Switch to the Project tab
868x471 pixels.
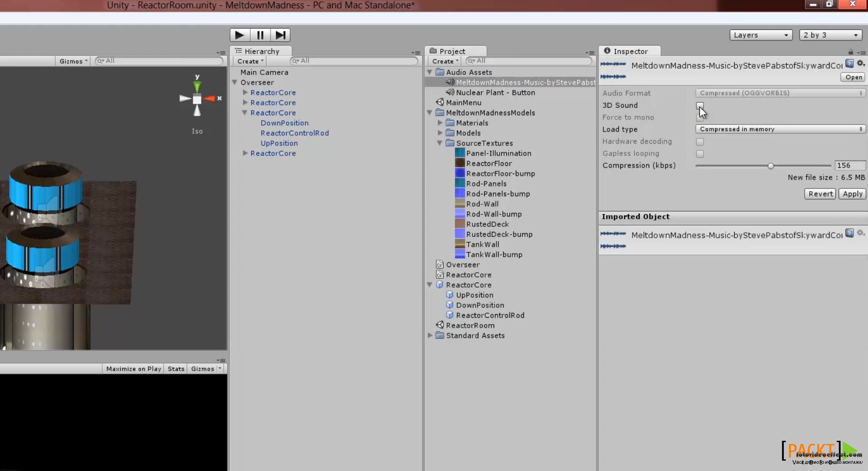[x=455, y=51]
